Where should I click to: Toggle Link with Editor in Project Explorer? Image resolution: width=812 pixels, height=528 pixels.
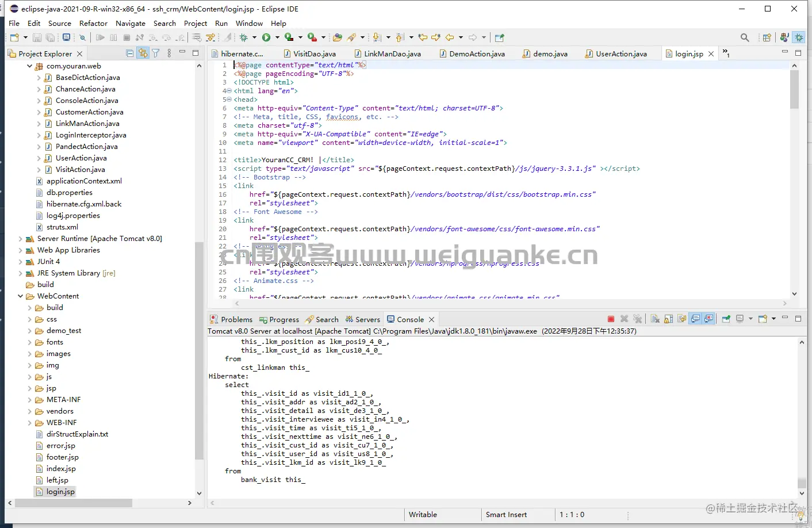tap(143, 53)
